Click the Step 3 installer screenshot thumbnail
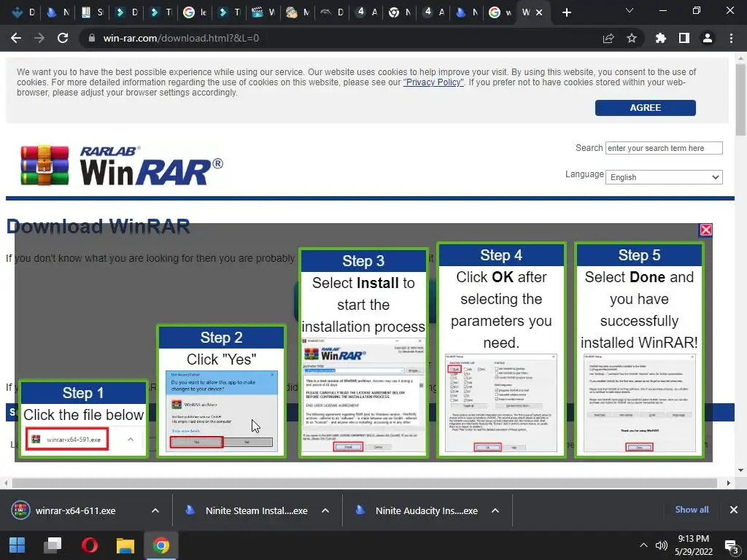The image size is (747, 560). point(363,395)
